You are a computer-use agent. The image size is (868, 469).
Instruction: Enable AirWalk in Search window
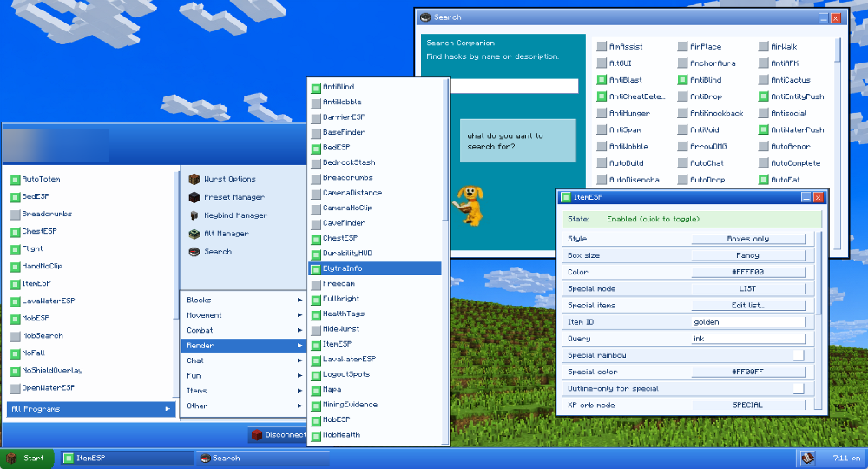763,47
